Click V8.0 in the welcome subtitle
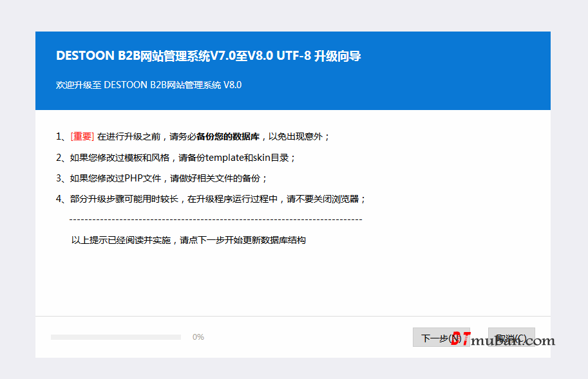Viewport: 588px width, 379px height. click(x=232, y=85)
